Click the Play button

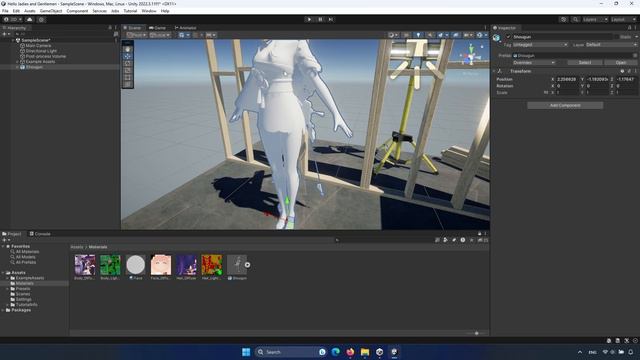click(x=309, y=19)
